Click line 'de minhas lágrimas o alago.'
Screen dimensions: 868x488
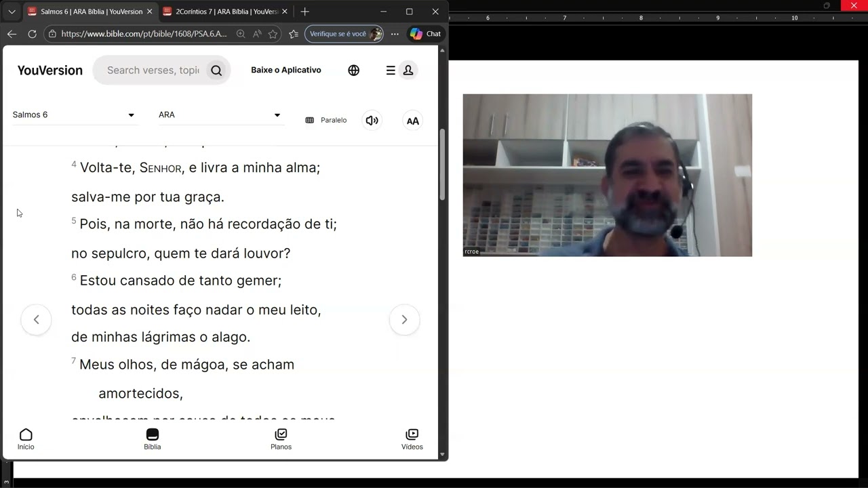(161, 337)
